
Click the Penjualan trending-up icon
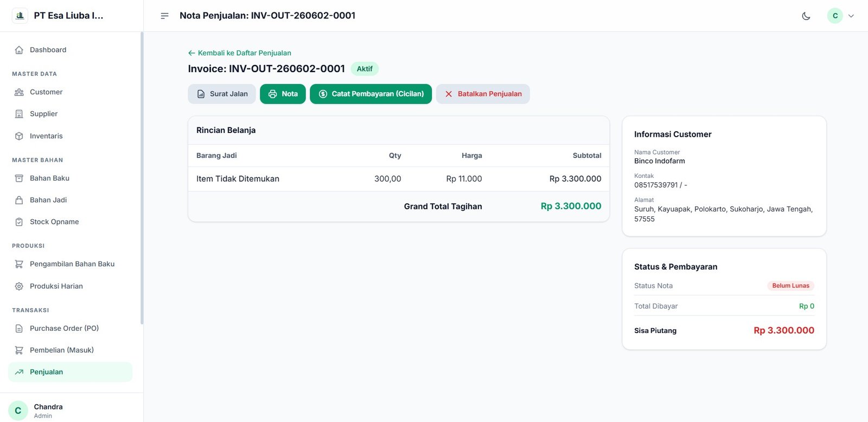[x=19, y=372]
